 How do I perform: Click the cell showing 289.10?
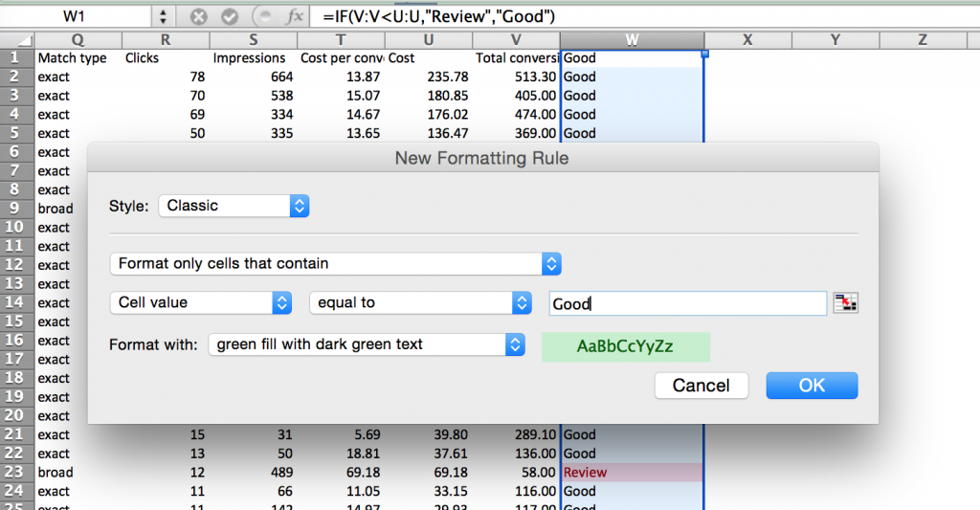516,435
